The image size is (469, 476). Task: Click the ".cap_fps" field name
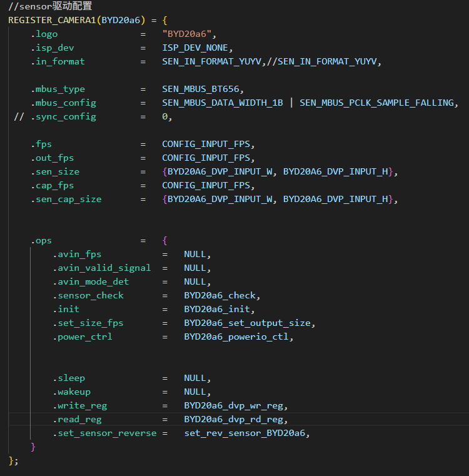point(52,186)
